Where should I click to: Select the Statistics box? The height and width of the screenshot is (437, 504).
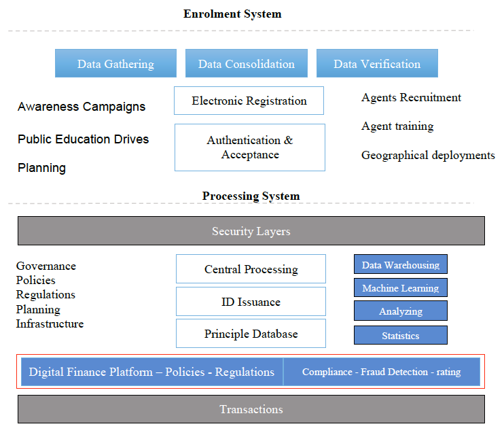click(401, 335)
